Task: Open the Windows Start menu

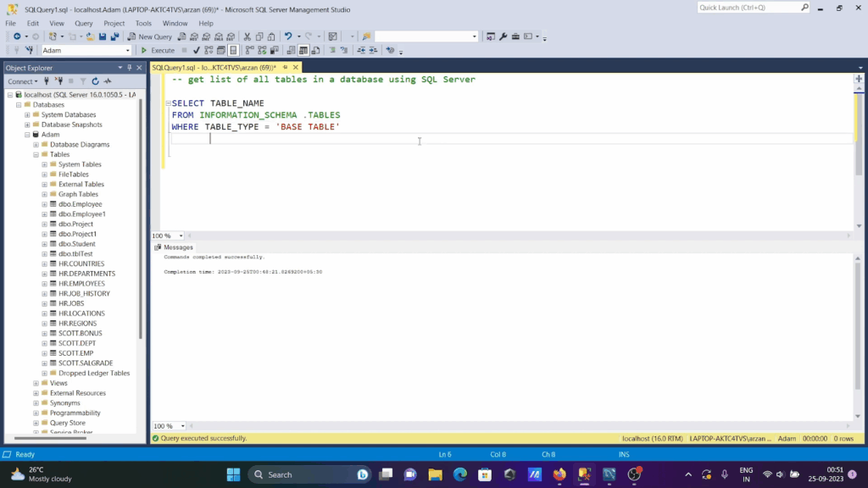Action: [234, 474]
